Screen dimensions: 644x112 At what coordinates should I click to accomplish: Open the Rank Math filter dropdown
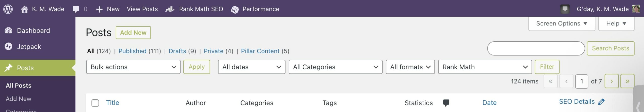point(485,67)
